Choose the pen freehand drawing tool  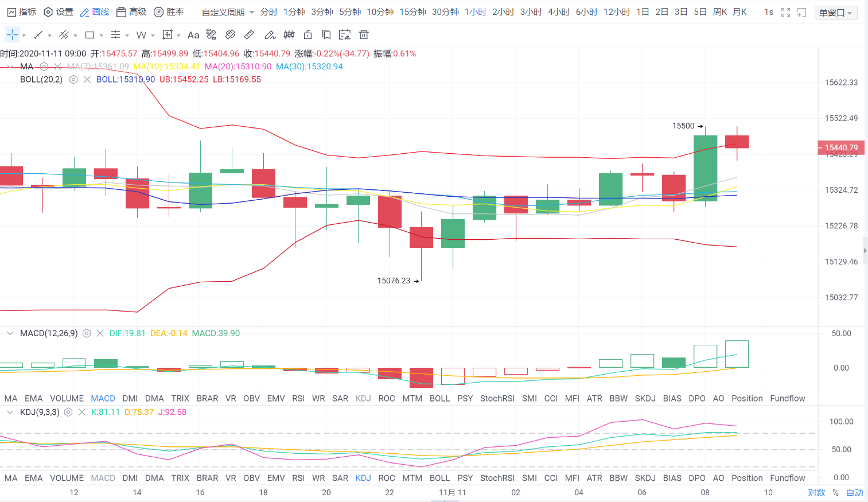270,35
